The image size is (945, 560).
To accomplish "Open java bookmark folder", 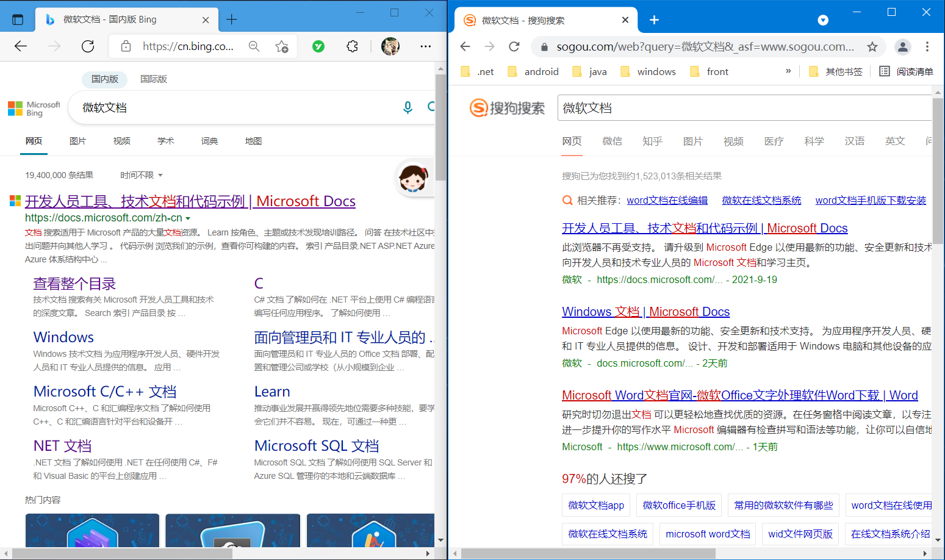I will coord(590,71).
